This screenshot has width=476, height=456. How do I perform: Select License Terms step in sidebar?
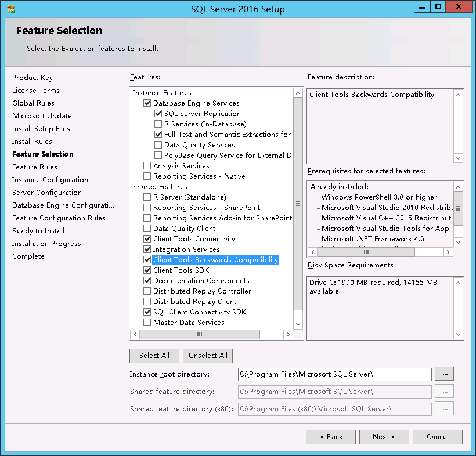[x=36, y=91]
